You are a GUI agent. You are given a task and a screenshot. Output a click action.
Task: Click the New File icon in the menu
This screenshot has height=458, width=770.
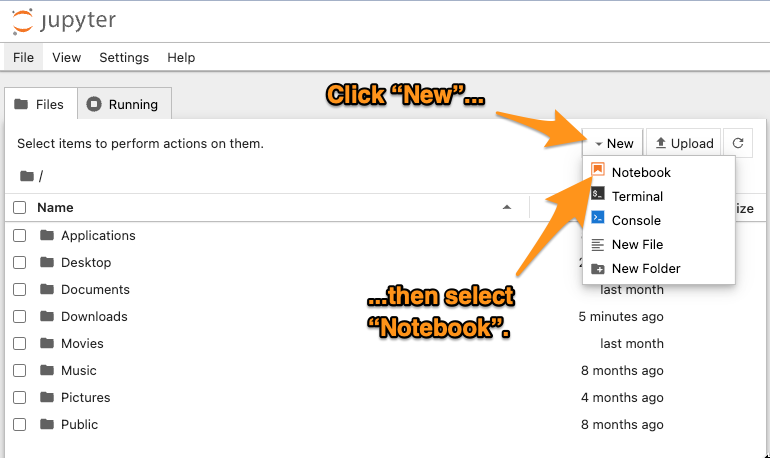click(598, 244)
